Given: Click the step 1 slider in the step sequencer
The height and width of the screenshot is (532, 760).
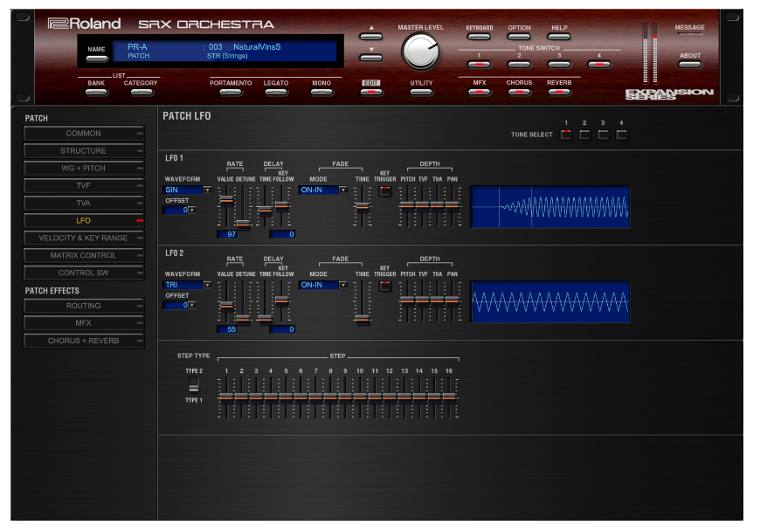Looking at the screenshot, I should (226, 397).
